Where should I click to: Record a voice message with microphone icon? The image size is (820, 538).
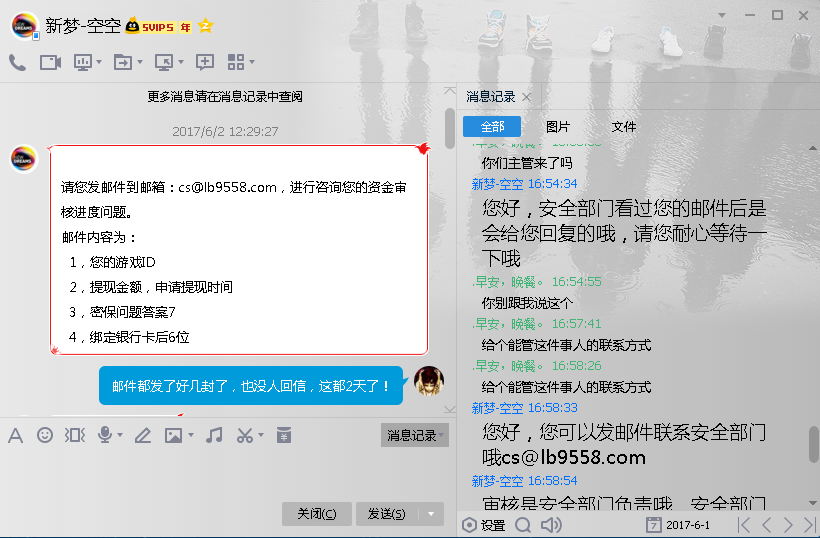click(x=105, y=434)
